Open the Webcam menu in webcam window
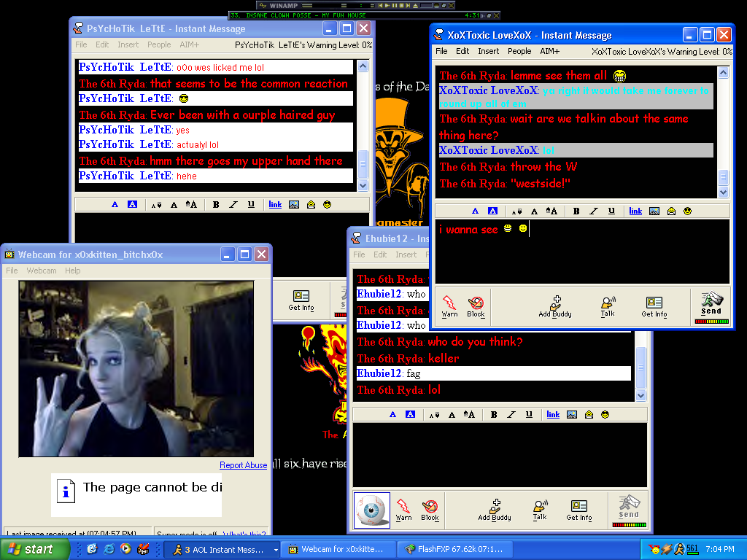Image resolution: width=747 pixels, height=560 pixels. (x=42, y=271)
